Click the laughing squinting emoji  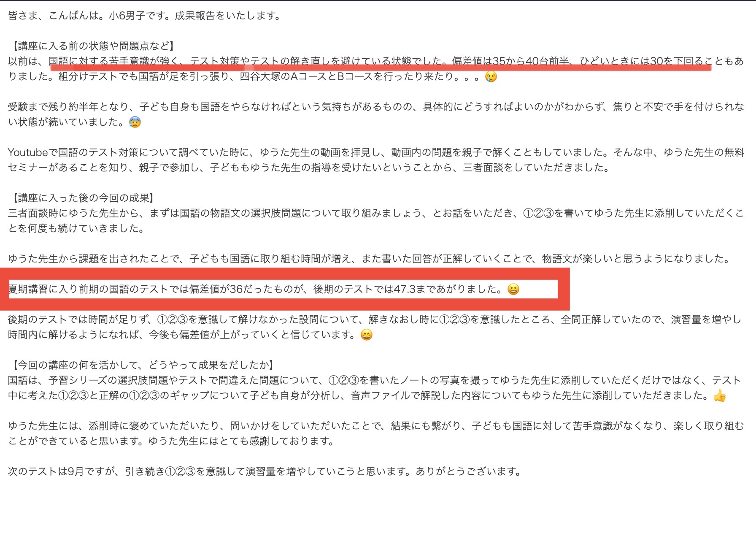pyautogui.click(x=513, y=289)
